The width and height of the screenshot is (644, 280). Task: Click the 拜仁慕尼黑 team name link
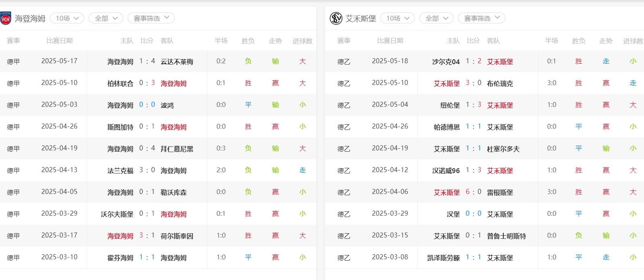point(177,149)
